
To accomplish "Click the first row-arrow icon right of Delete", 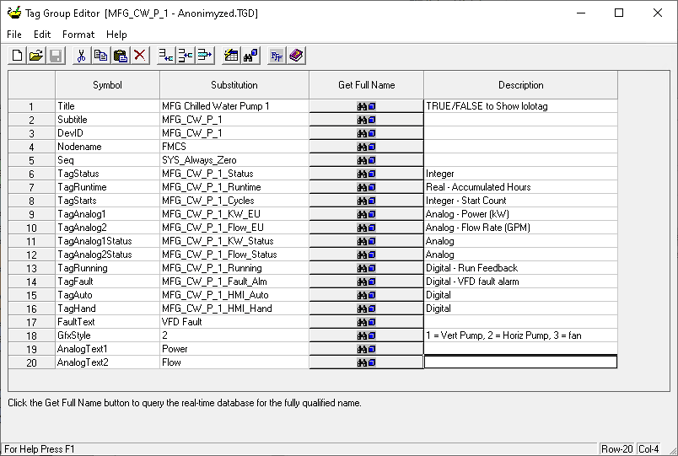I will pos(166,56).
